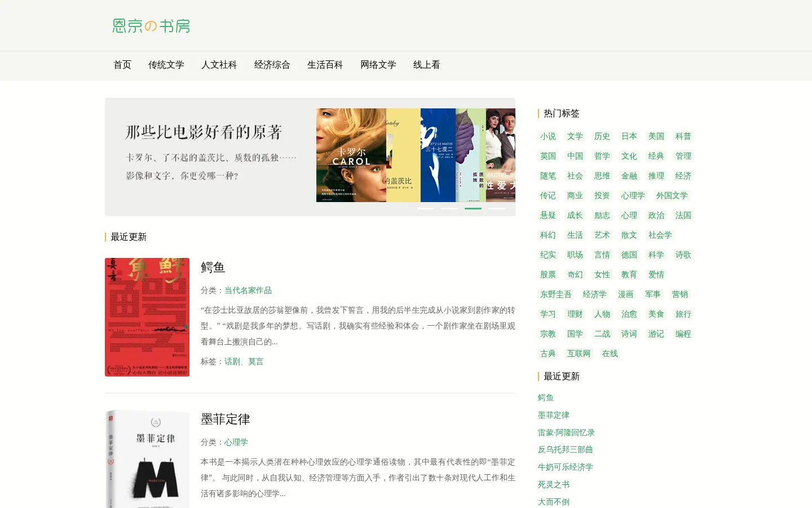Select the 编程 hot tag
The height and width of the screenshot is (508, 812).
tap(683, 334)
